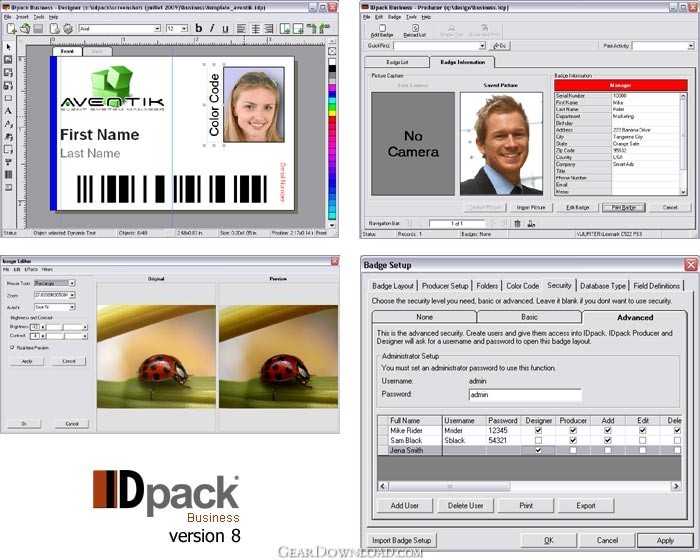
Task: Click Delete User button
Action: pos(465,506)
